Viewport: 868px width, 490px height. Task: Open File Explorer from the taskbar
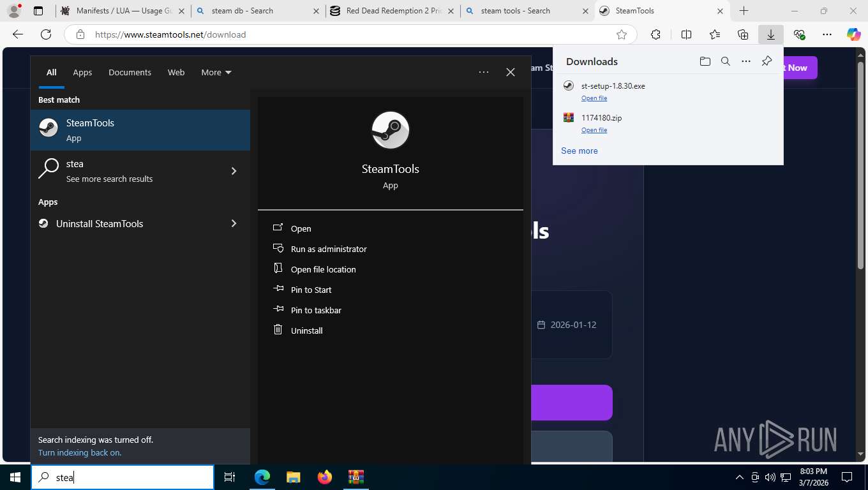[x=294, y=477]
